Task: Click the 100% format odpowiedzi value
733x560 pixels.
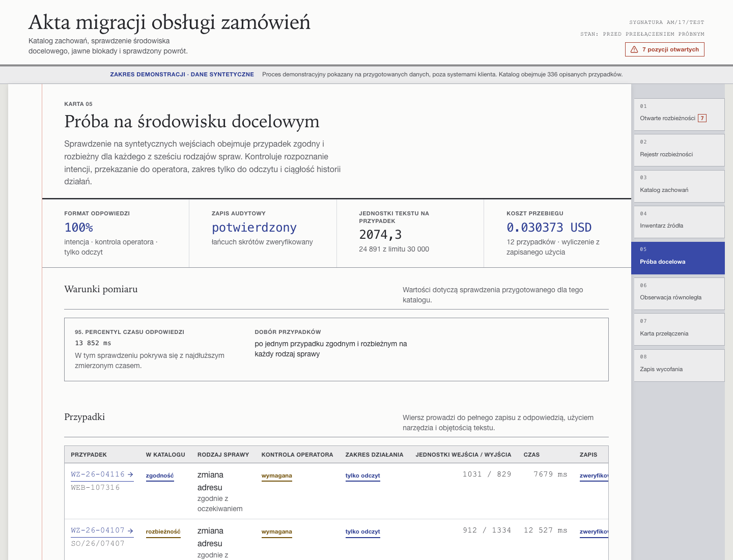Action: click(x=78, y=228)
